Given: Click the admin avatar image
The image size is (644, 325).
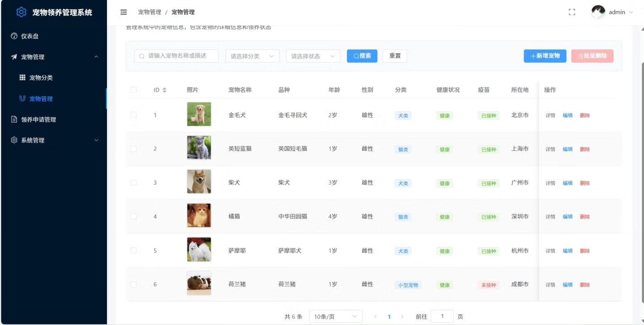Looking at the screenshot, I should point(598,12).
